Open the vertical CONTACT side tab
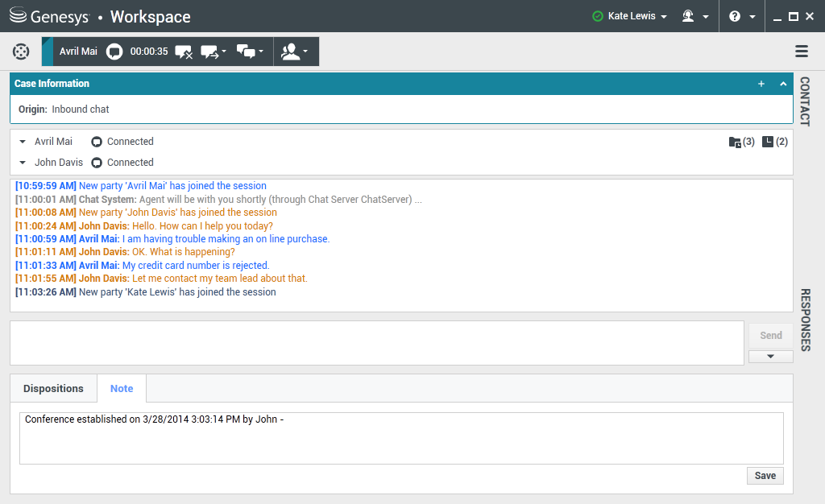Image resolution: width=825 pixels, height=504 pixels. pos(804,101)
